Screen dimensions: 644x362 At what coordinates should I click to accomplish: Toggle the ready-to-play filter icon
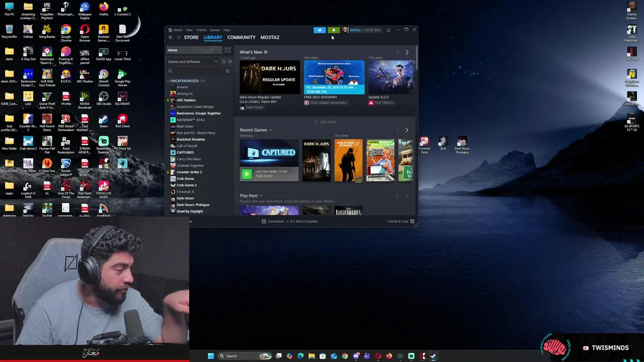230,62
